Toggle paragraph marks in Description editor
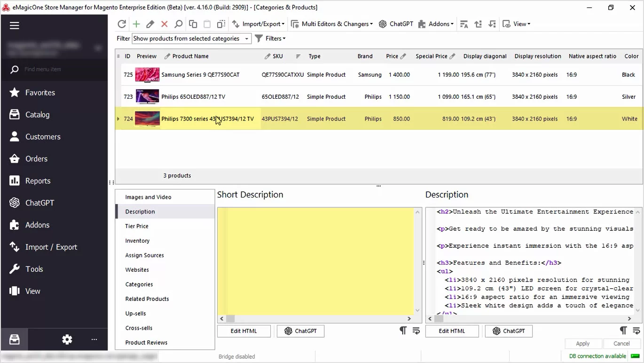 point(623,331)
